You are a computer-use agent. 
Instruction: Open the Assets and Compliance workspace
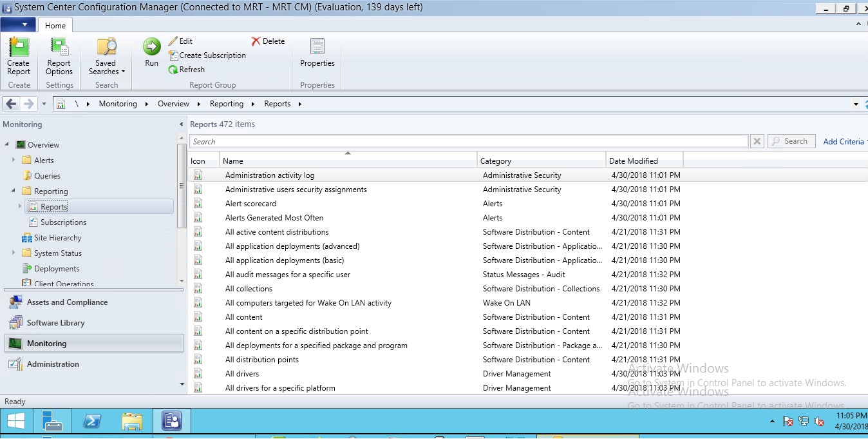tap(67, 302)
